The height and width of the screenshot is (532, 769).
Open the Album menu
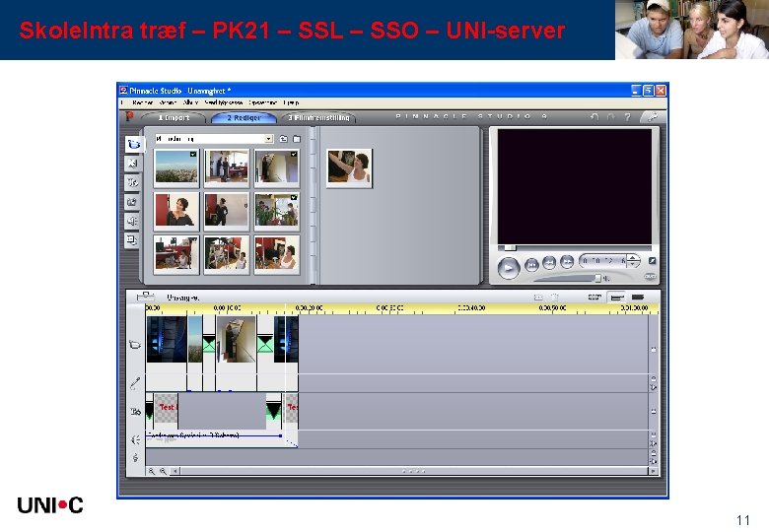[190, 102]
